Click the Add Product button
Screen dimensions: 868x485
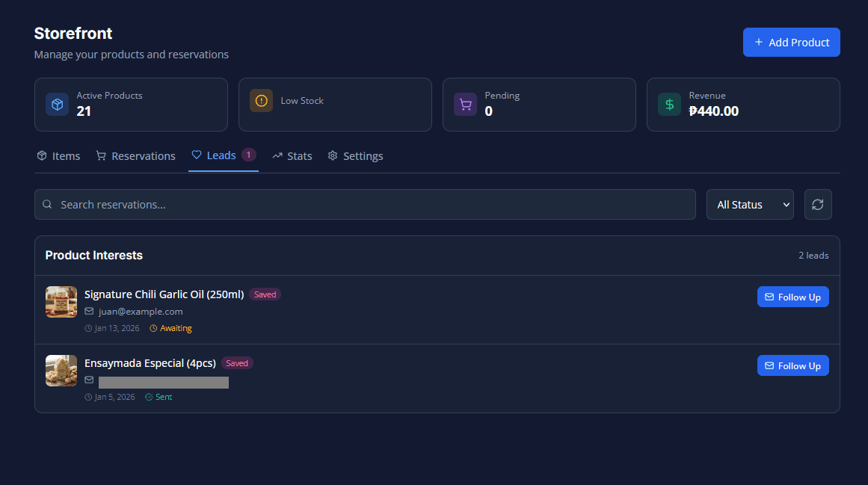click(791, 43)
